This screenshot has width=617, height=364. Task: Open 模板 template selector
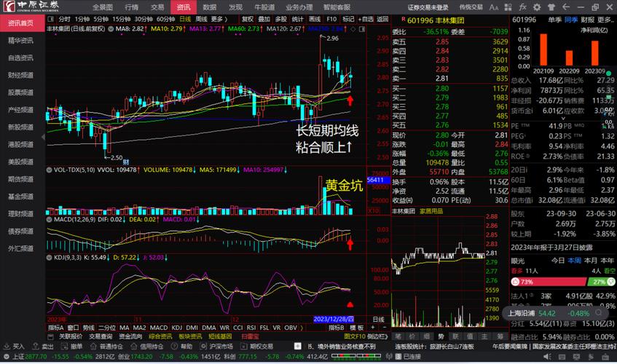356,328
